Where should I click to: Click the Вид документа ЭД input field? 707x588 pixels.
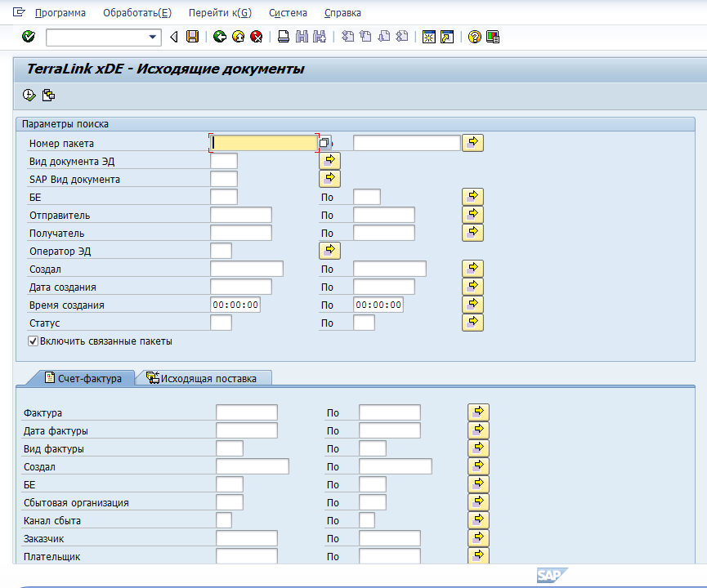point(224,161)
